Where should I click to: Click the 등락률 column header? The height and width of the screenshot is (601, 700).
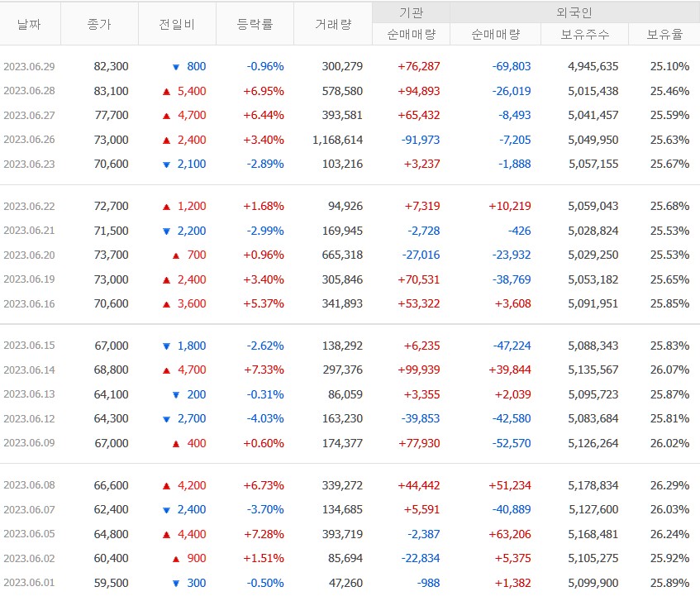[255, 24]
